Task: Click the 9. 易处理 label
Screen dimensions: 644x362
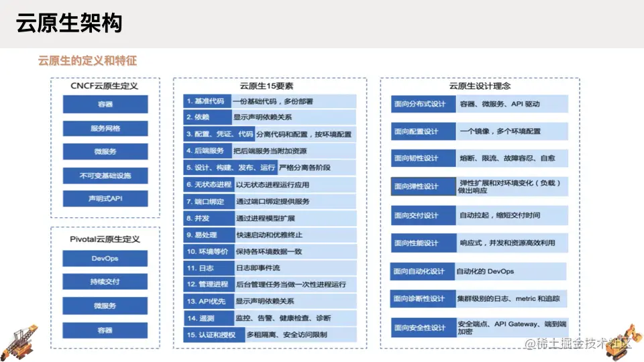Action: [209, 235]
